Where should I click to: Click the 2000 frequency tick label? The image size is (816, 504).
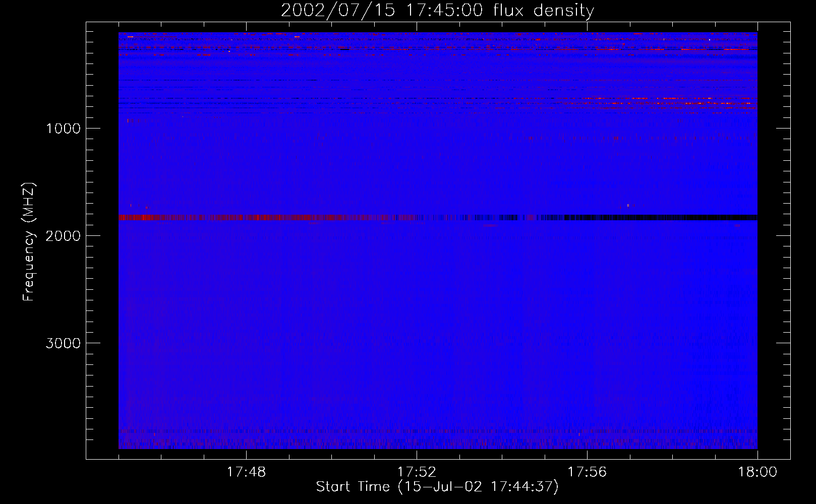63,236
